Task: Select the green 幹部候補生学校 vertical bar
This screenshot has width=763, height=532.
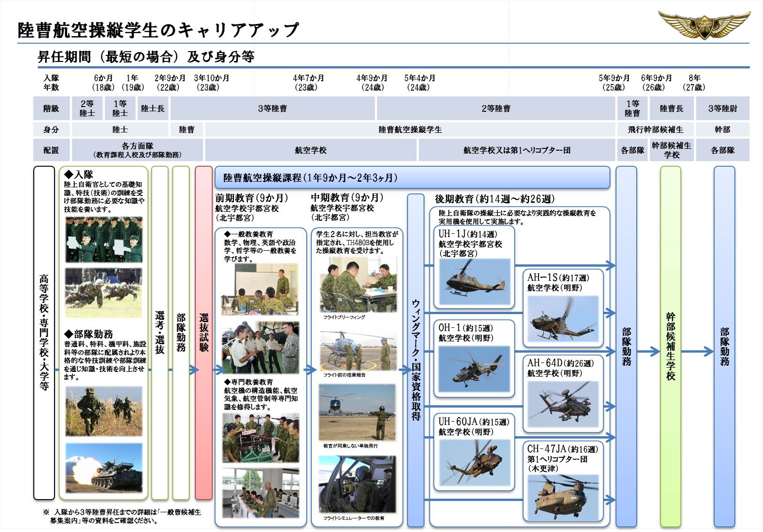Action: tap(671, 346)
